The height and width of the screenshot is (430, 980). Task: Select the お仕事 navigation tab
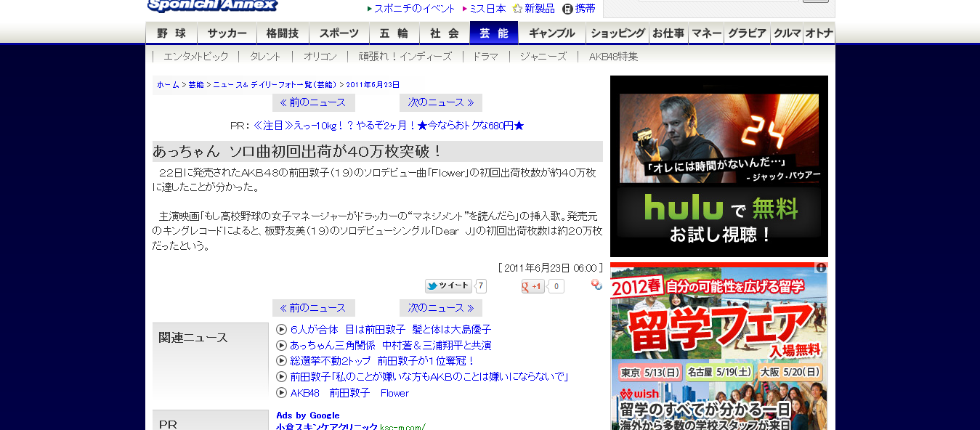(x=668, y=33)
